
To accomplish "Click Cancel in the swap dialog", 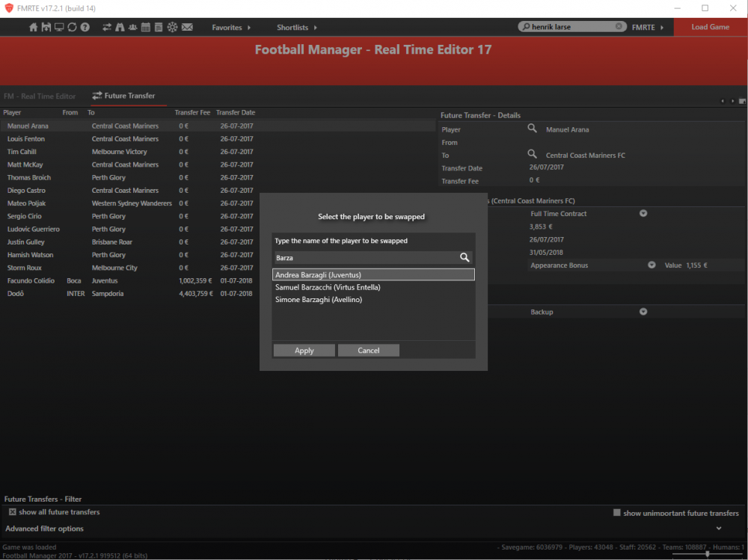I will click(x=368, y=351).
